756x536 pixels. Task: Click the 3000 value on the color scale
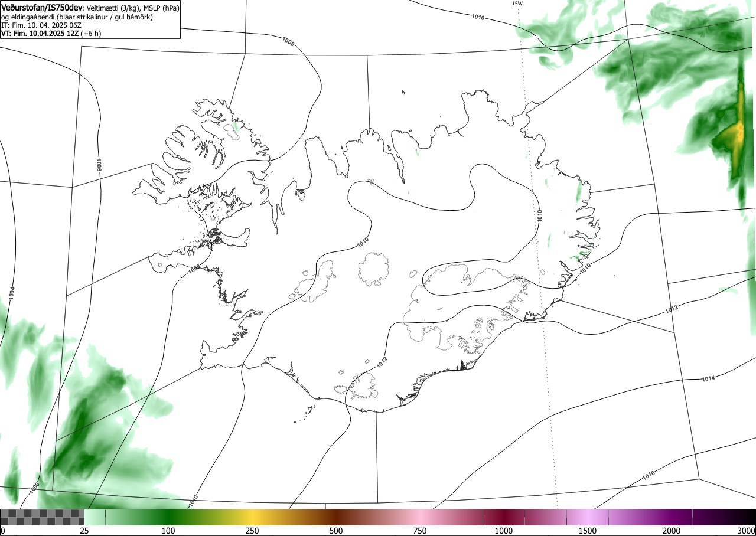click(747, 531)
